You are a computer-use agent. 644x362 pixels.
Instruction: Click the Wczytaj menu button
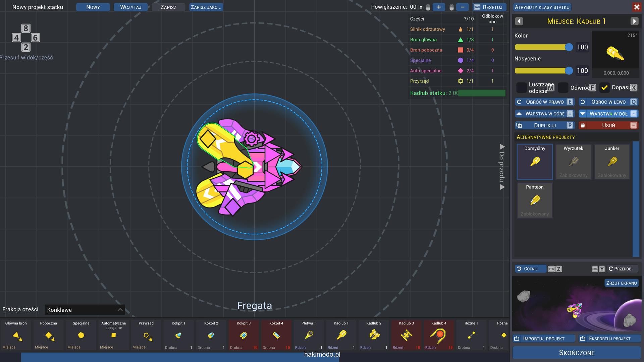[130, 7]
